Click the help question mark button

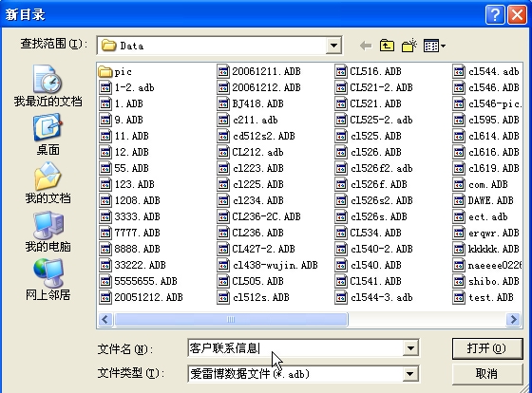coord(495,15)
